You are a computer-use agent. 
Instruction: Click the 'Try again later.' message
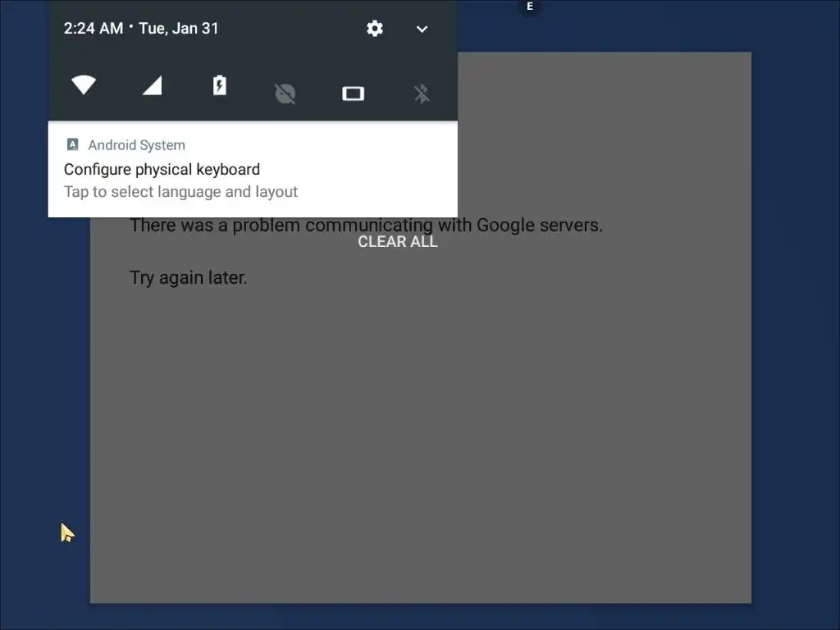pos(188,277)
